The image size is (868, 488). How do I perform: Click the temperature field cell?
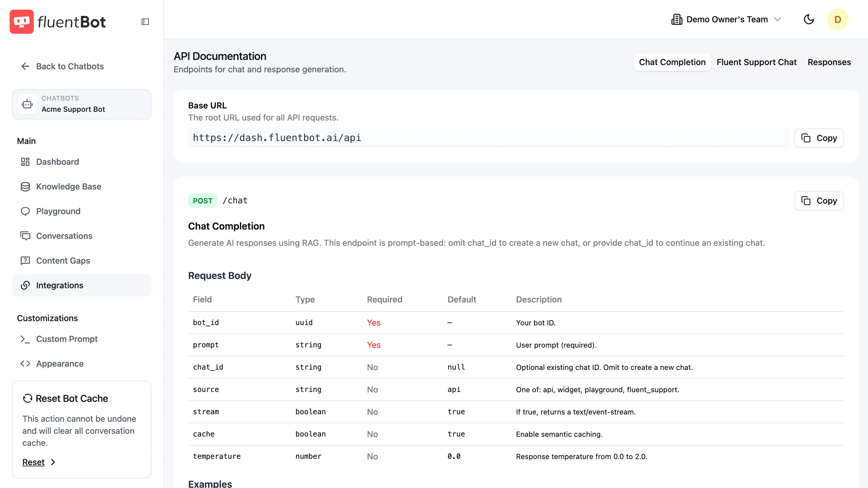[217, 456]
